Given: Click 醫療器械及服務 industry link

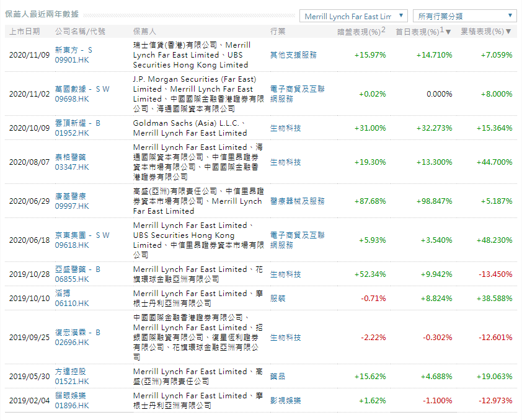Looking at the screenshot, I should 298,201.
